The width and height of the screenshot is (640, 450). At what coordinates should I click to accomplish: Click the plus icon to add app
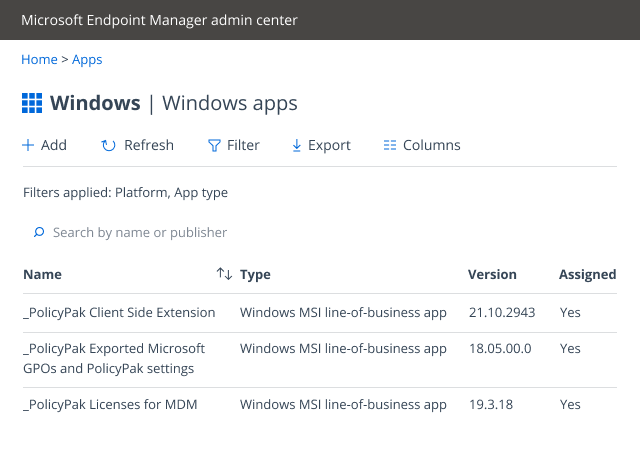point(28,146)
